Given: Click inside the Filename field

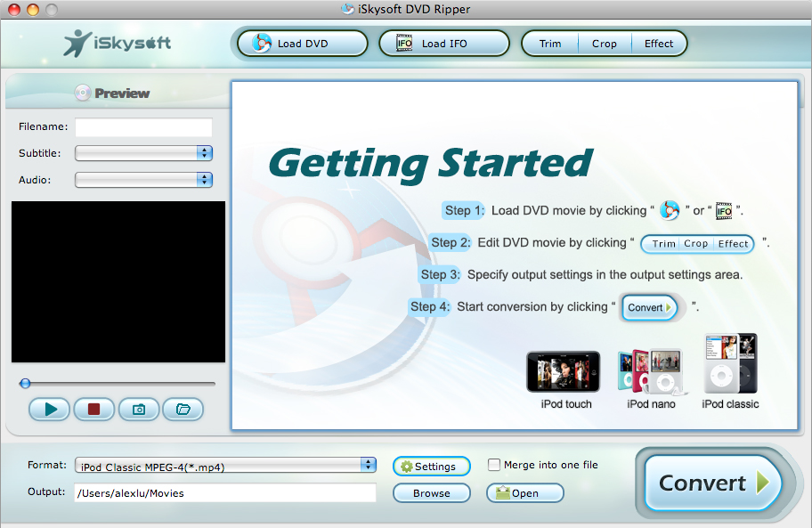Looking at the screenshot, I should 143,126.
